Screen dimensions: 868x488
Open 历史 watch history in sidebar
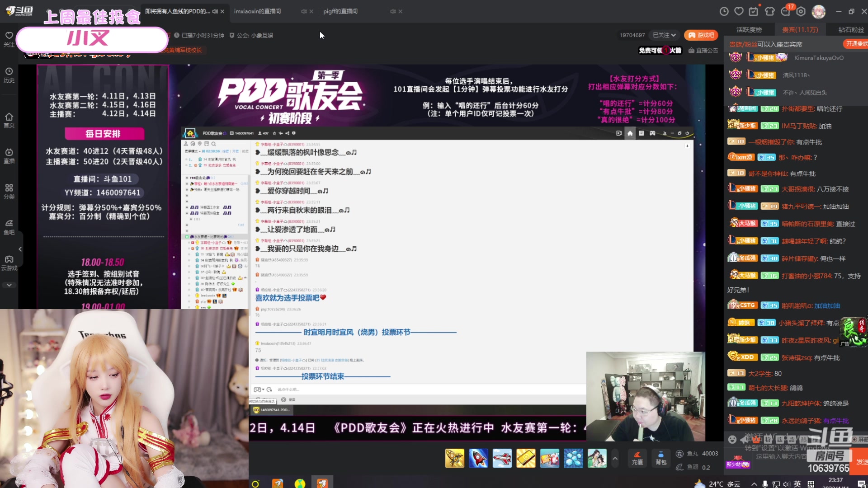9,75
